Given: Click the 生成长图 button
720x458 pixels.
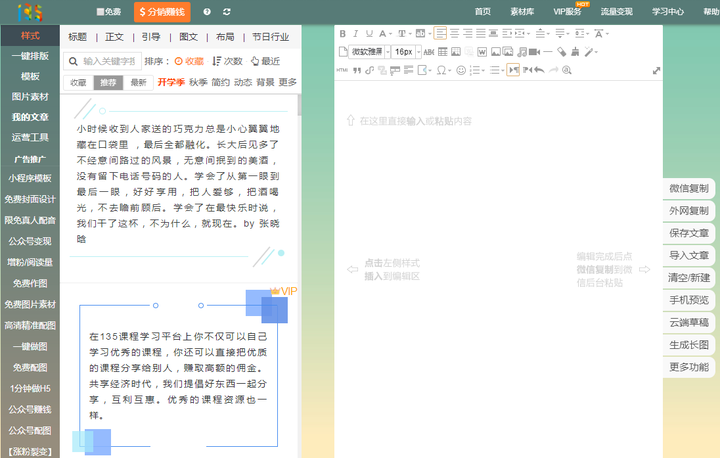Looking at the screenshot, I should pyautogui.click(x=689, y=345).
